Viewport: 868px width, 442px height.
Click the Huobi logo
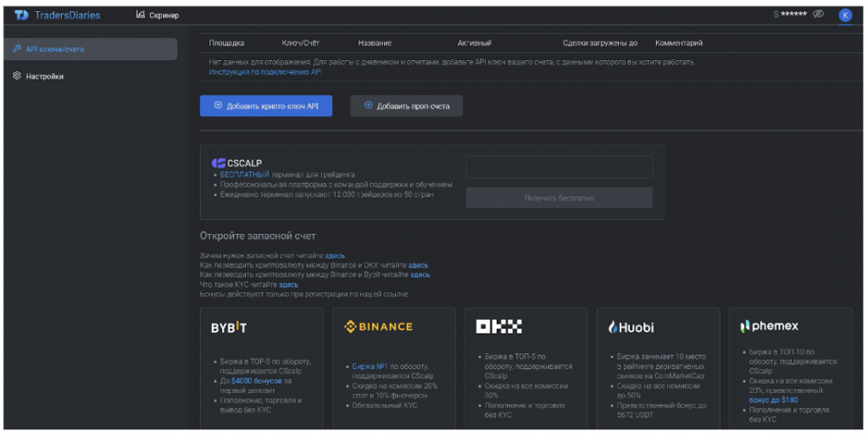(x=631, y=328)
